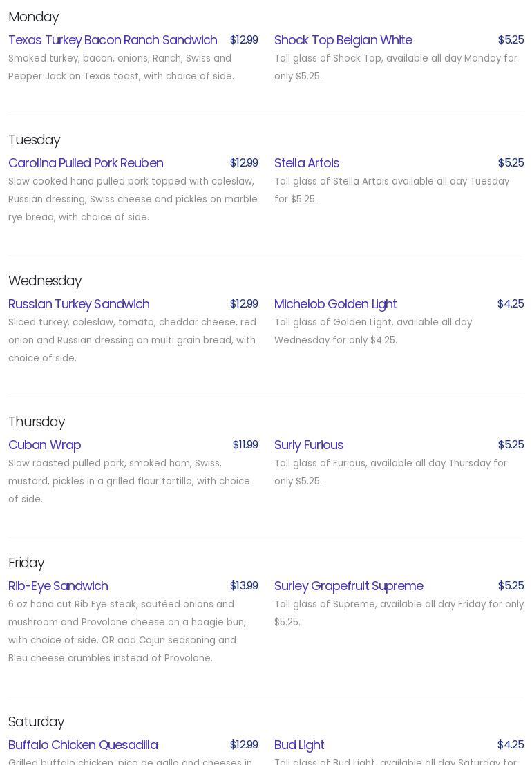Open the Rib-Eye Sandwich item
Viewport: 532px width, 765px height.
pos(58,586)
